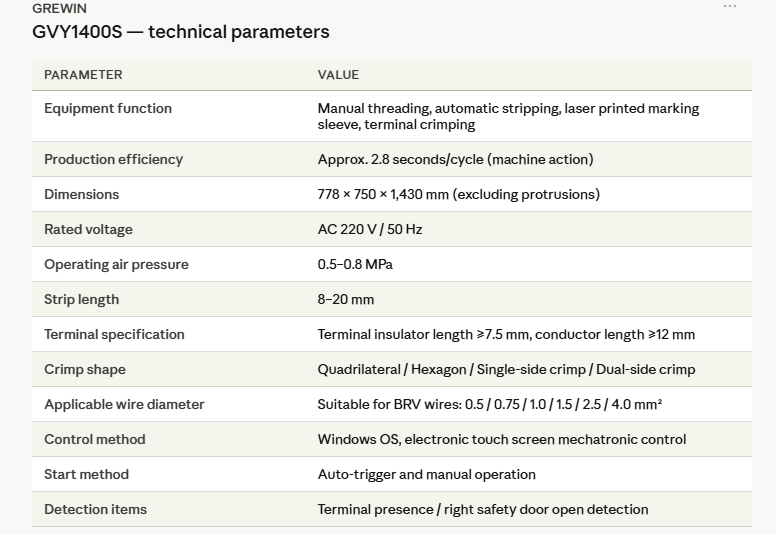Select the AC 220 V / 50 Hz value

click(x=370, y=229)
